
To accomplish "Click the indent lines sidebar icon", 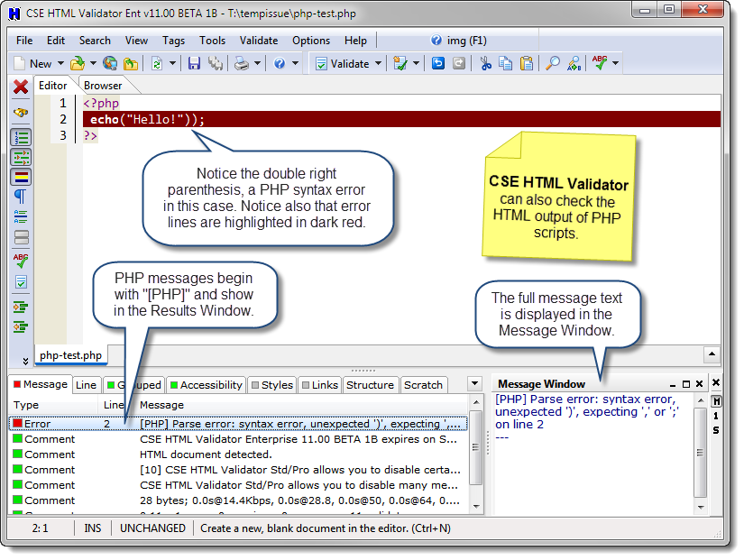I will tap(21, 308).
